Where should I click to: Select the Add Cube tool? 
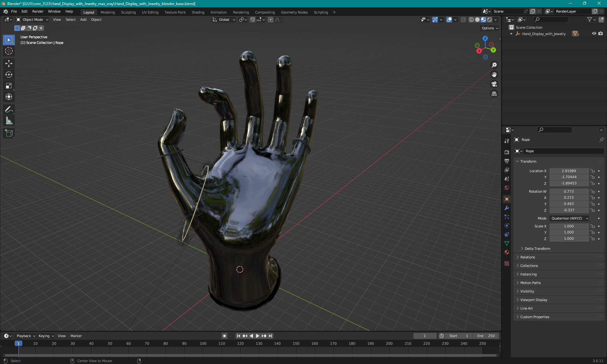9,133
